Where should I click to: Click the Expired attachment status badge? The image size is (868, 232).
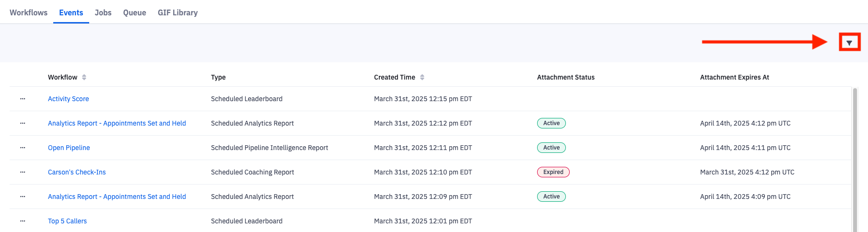[553, 172]
